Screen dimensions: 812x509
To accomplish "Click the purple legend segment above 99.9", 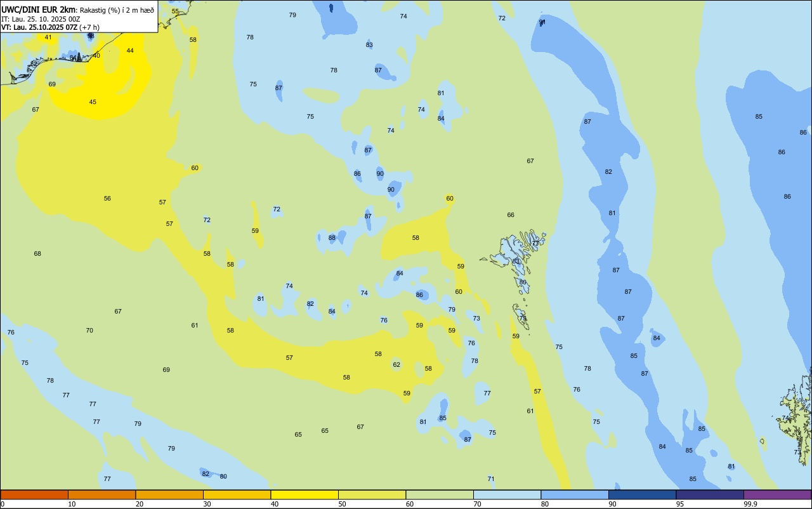I will tap(777, 494).
